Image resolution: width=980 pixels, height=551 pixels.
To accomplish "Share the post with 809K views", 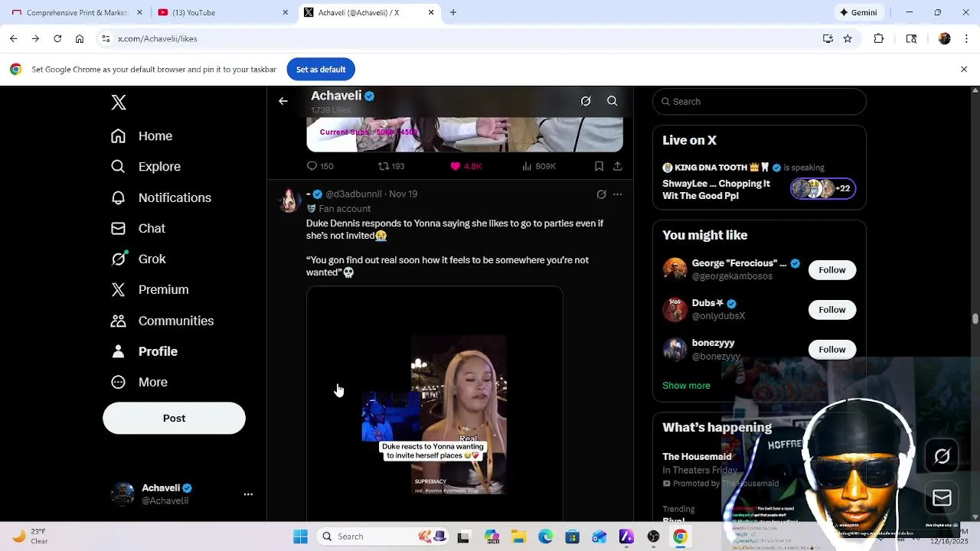I will 617,166.
